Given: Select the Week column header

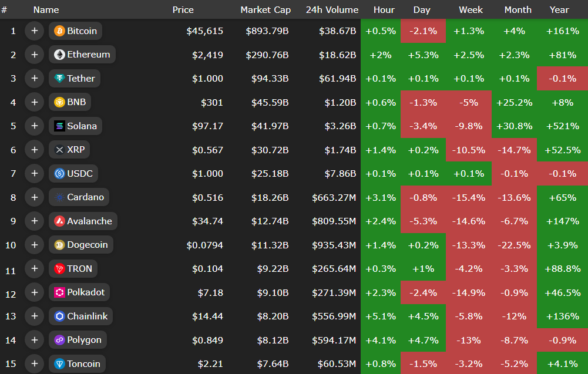Looking at the screenshot, I should click(x=471, y=10).
